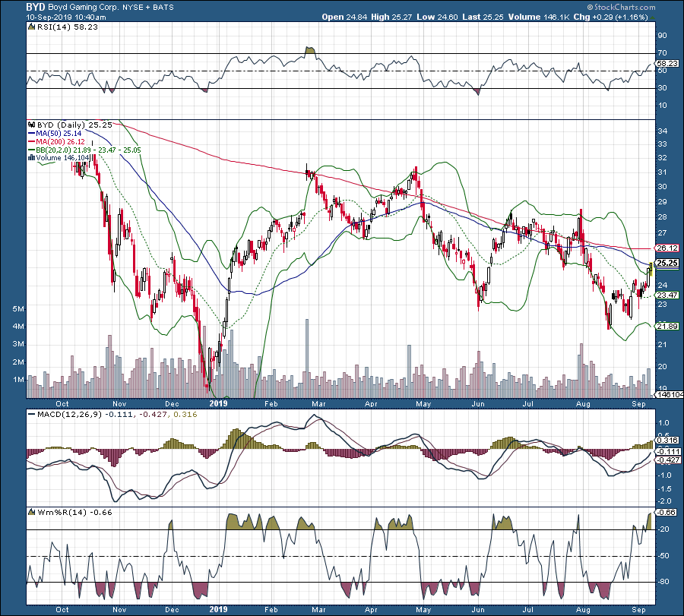Click the Open 24.84 value
The width and height of the screenshot is (684, 616).
344,17
